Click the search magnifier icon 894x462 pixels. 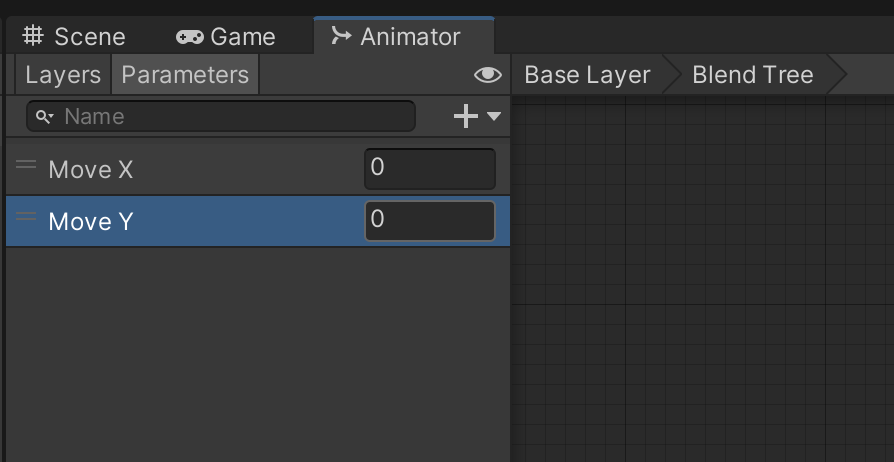(x=45, y=117)
